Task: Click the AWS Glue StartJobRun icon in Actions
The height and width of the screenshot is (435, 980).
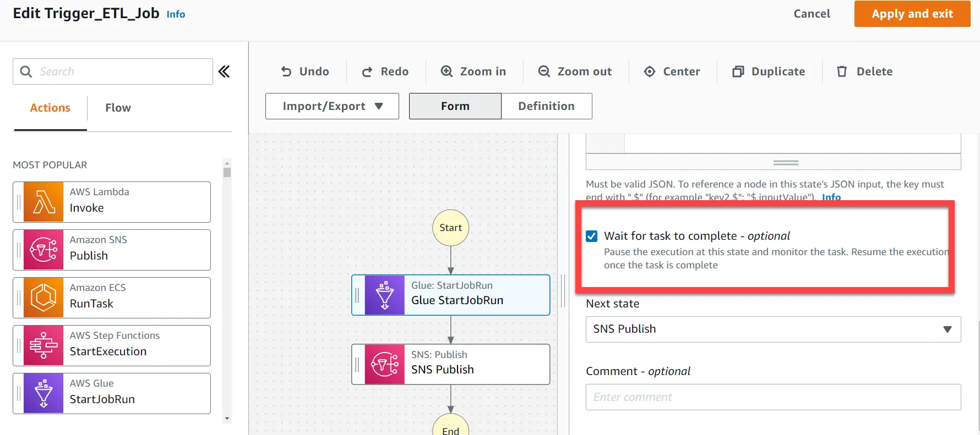Action: point(43,393)
